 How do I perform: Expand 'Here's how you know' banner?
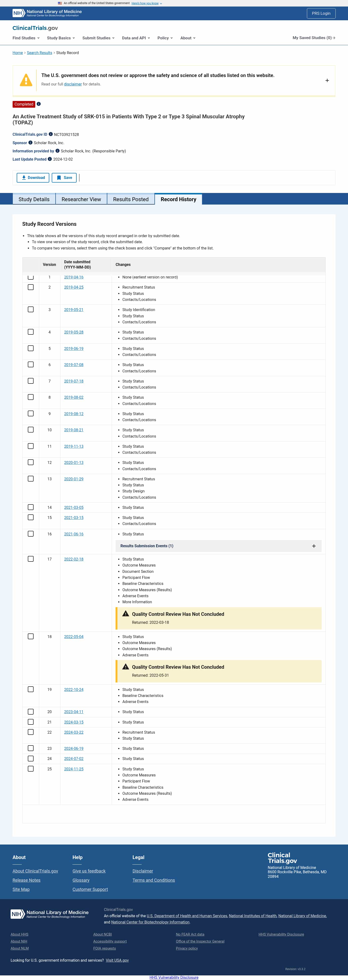click(147, 3)
